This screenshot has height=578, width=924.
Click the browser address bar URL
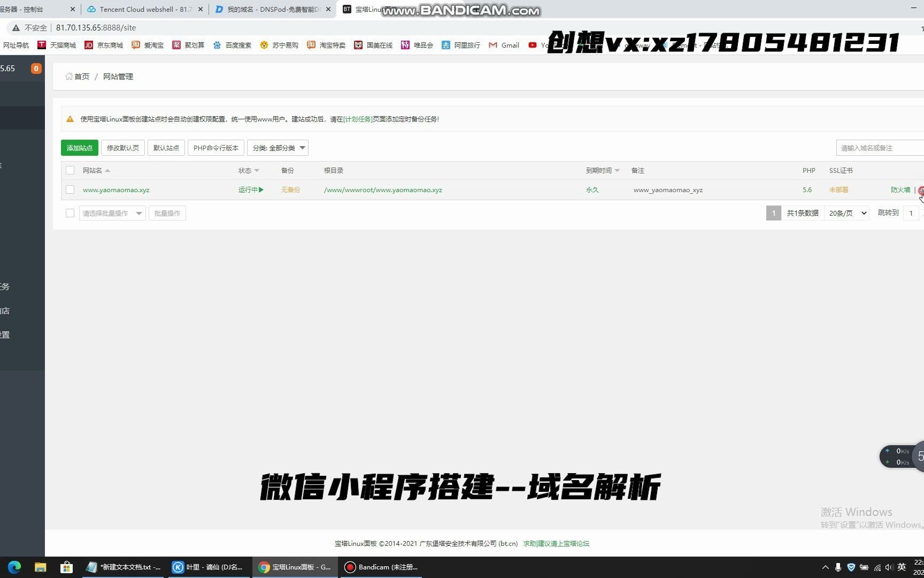point(96,28)
